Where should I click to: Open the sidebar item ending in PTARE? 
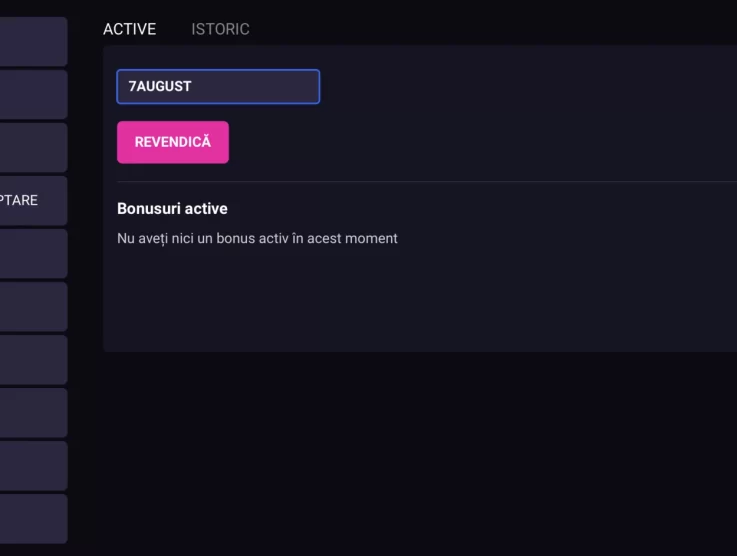(33, 201)
